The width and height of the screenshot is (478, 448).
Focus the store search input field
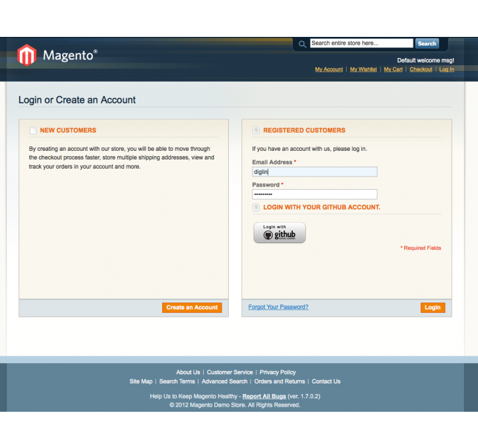tap(361, 43)
